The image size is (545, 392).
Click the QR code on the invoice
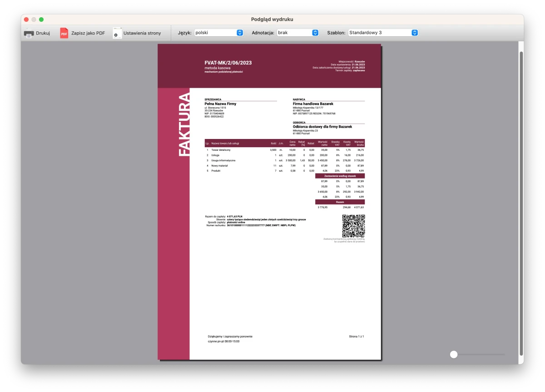[x=353, y=226]
